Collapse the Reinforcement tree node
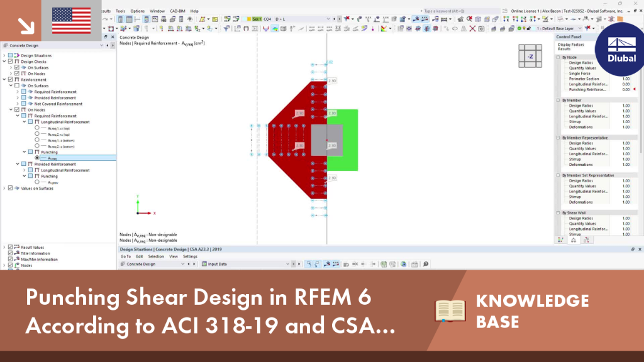Image resolution: width=644 pixels, height=362 pixels. pos(4,80)
